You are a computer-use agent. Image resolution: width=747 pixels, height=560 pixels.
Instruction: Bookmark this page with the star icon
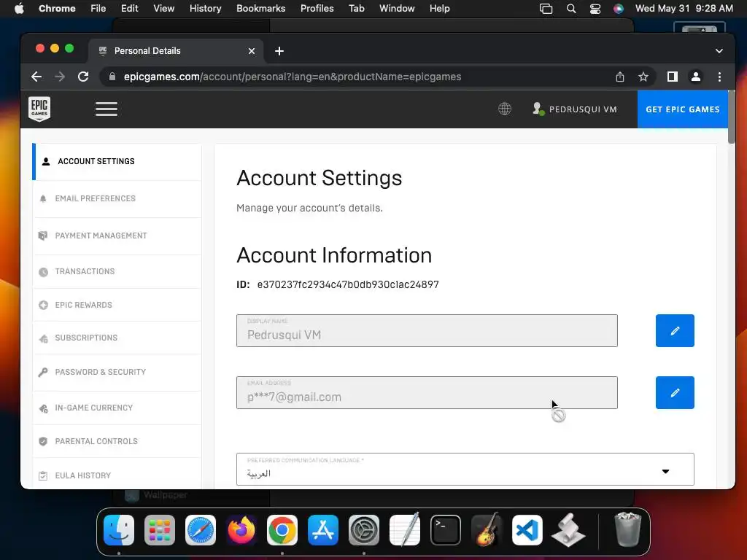(643, 77)
